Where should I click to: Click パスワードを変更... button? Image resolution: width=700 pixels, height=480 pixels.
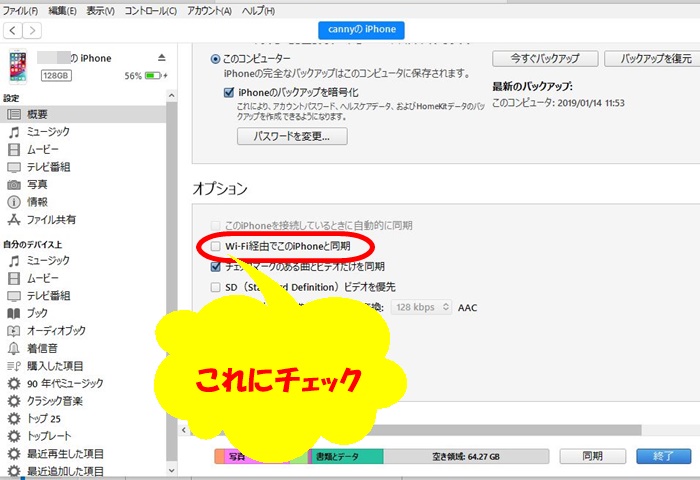(292, 136)
